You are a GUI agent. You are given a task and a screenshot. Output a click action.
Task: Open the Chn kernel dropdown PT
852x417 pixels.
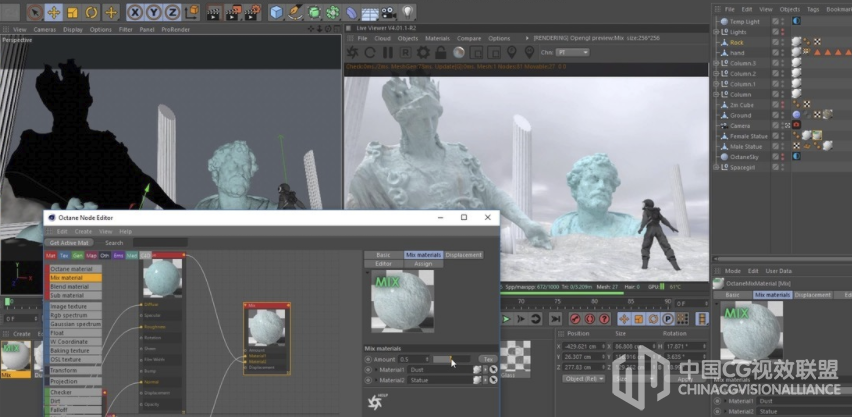572,52
